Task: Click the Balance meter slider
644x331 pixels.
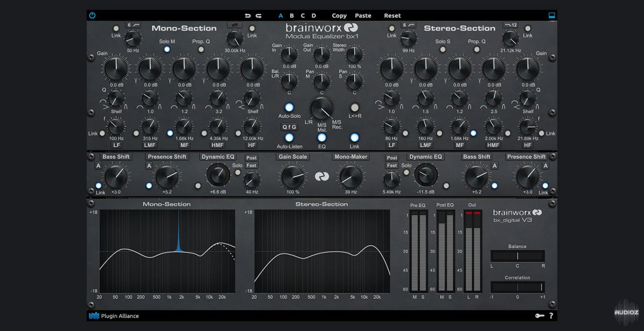Action: click(x=517, y=256)
